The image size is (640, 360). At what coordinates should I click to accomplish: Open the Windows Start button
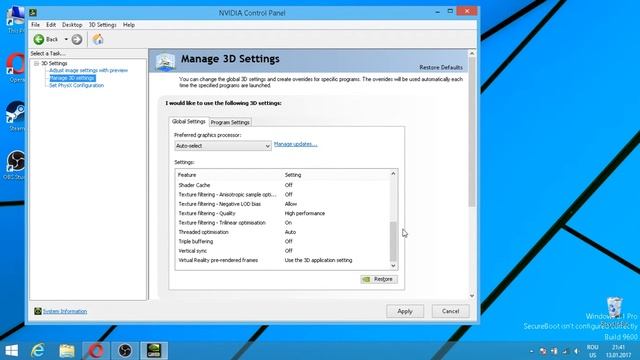click(x=11, y=351)
